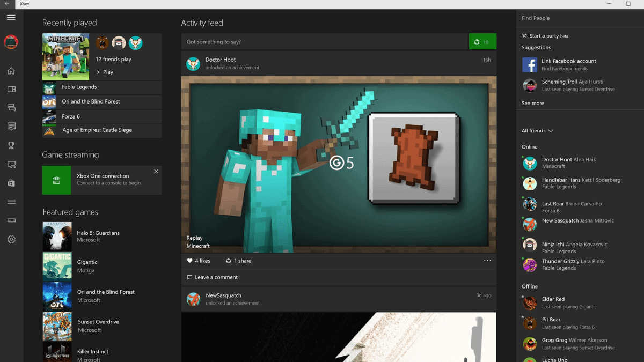Go to Home in the sidebar
644x362 pixels.
[11, 71]
